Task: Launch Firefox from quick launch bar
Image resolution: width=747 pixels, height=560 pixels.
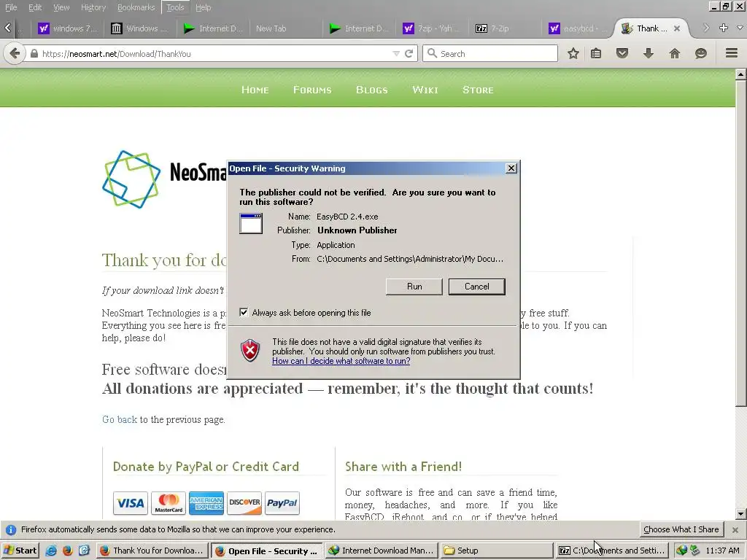Action: (x=67, y=551)
